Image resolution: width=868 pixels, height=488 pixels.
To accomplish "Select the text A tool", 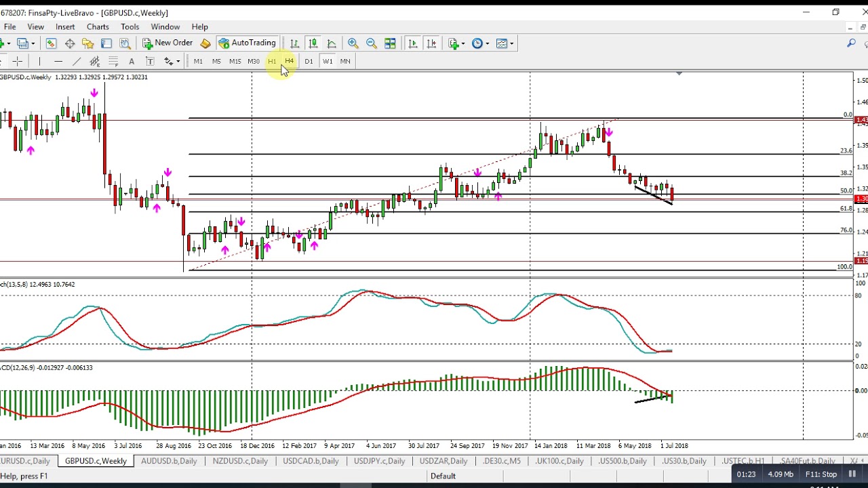I will coord(132,62).
